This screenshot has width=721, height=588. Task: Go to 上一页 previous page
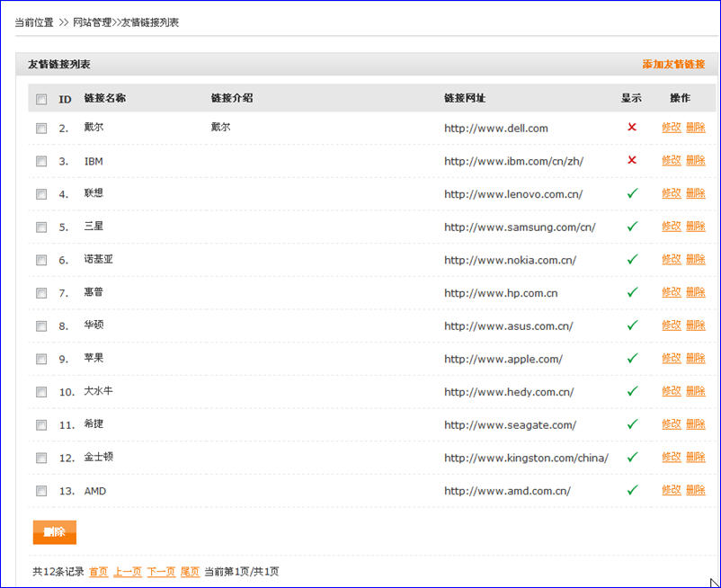tap(128, 572)
